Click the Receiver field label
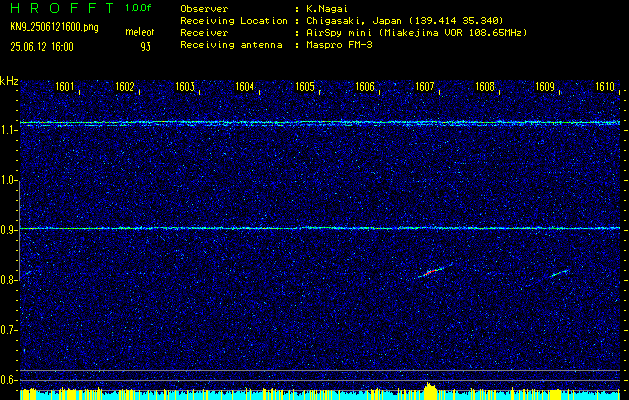Viewport: 629px width, 400px height. click(x=204, y=33)
